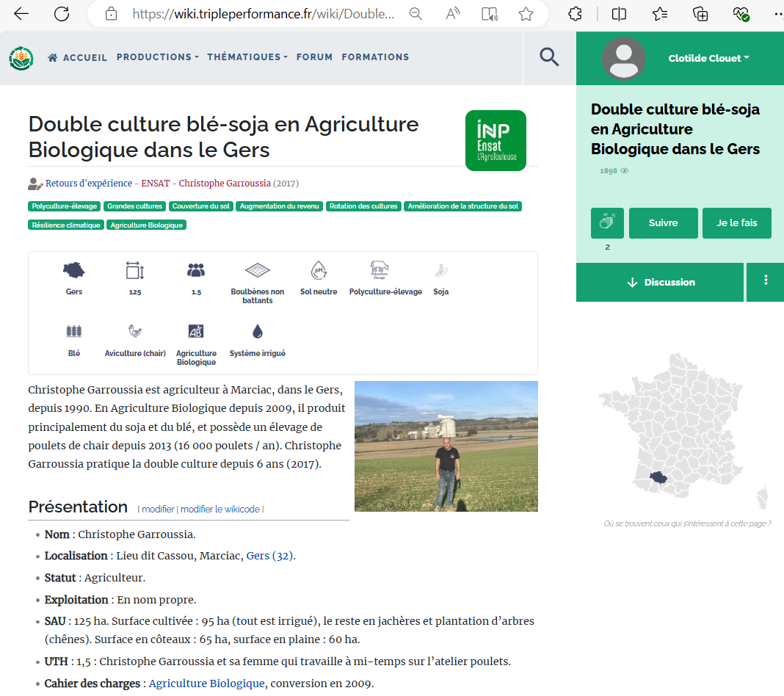Click the Aviculture (chair) chicken icon
This screenshot has height=696, width=784.
[135, 332]
